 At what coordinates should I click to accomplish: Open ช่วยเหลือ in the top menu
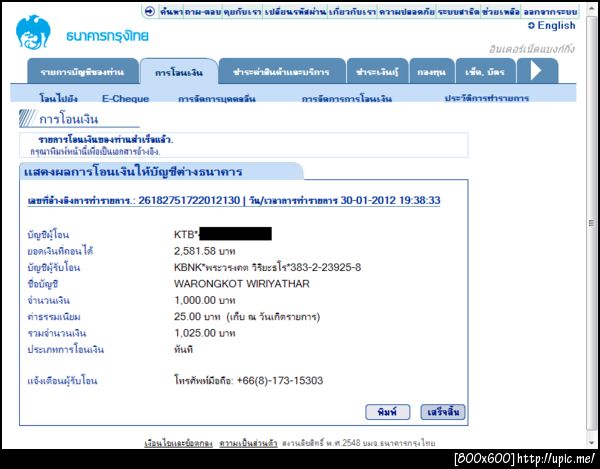click(501, 12)
